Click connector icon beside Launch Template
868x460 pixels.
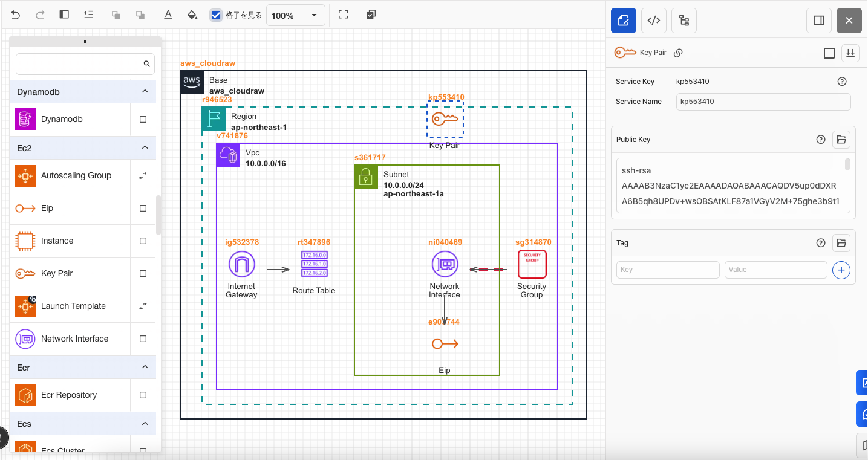pos(143,306)
